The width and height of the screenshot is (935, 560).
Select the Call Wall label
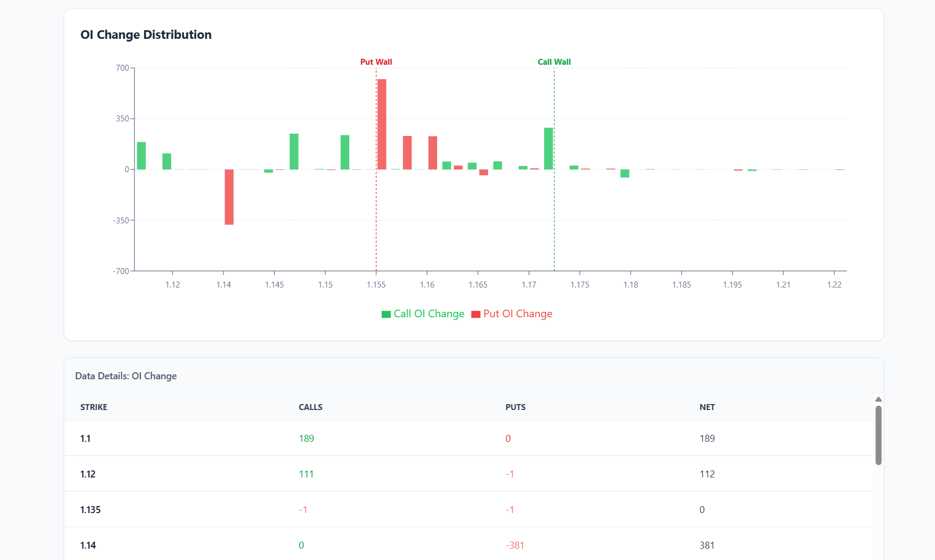(x=553, y=62)
